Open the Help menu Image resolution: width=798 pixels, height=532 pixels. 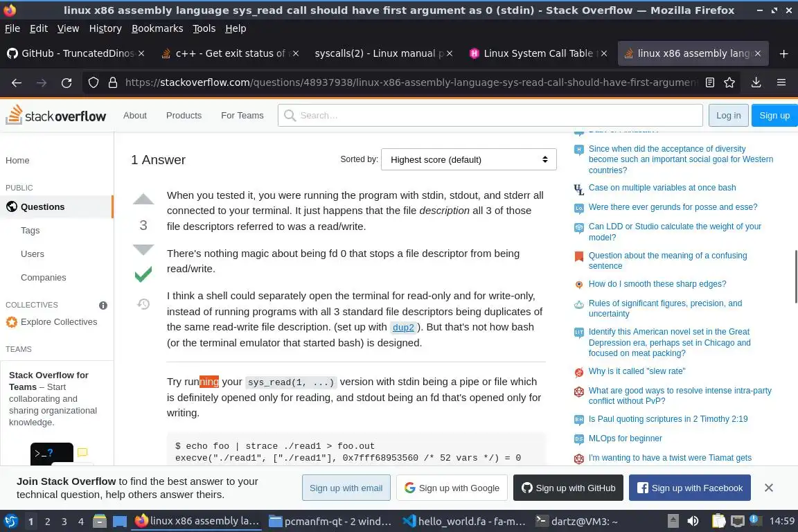point(236,28)
